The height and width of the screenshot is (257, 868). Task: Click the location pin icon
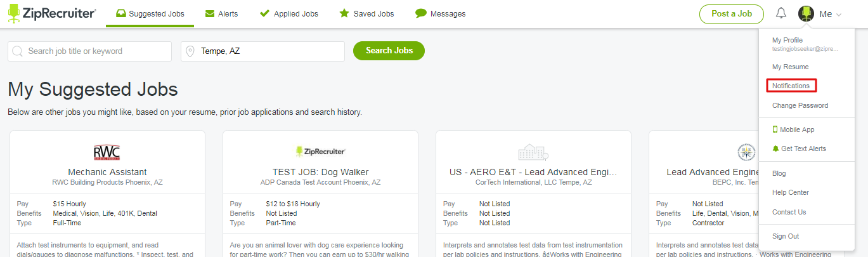click(190, 51)
